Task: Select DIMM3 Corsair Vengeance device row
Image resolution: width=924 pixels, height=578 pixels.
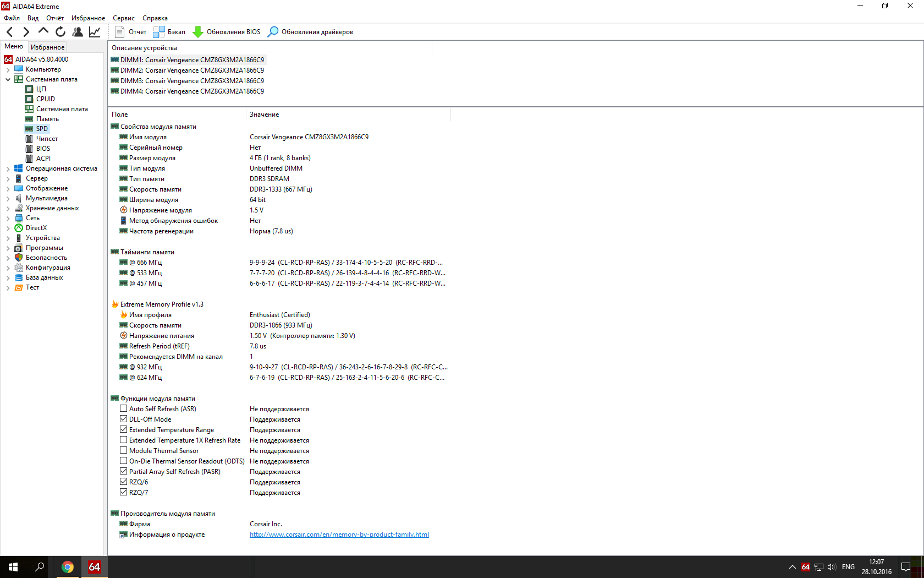Action: 188,81
